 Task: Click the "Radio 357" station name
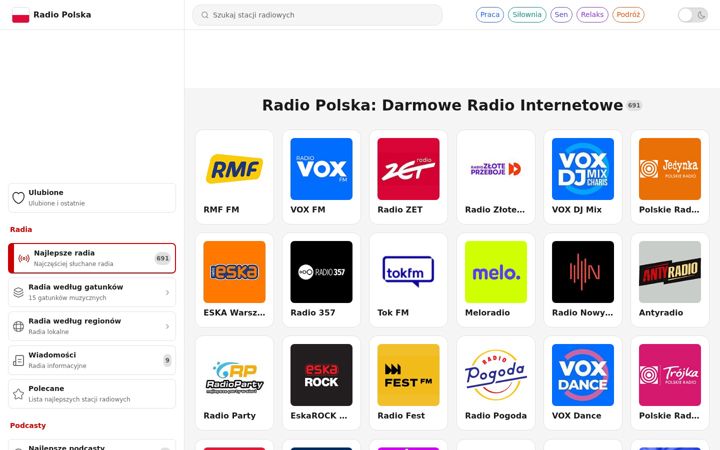(313, 313)
